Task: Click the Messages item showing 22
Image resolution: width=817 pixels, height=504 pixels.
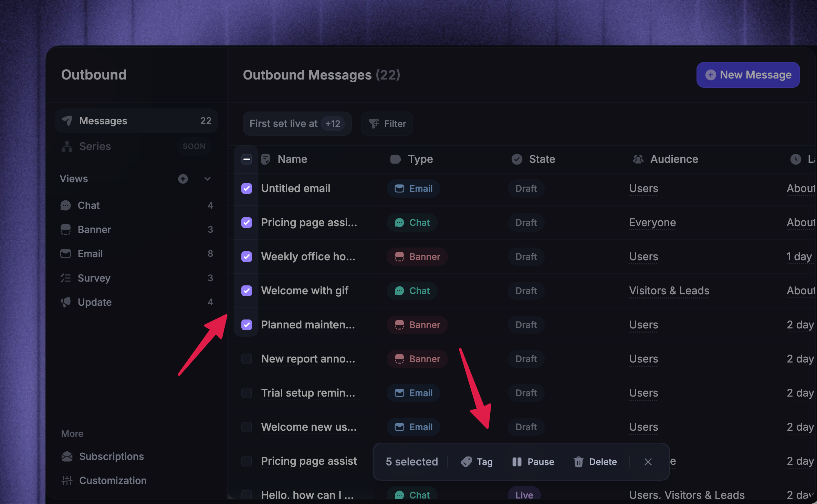Action: pyautogui.click(x=137, y=121)
